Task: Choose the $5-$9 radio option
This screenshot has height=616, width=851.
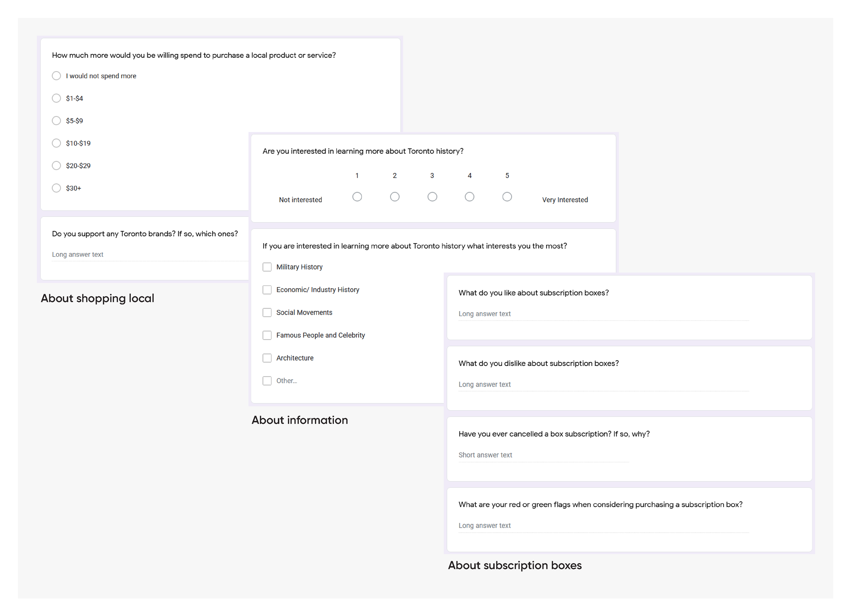Action: 56,121
